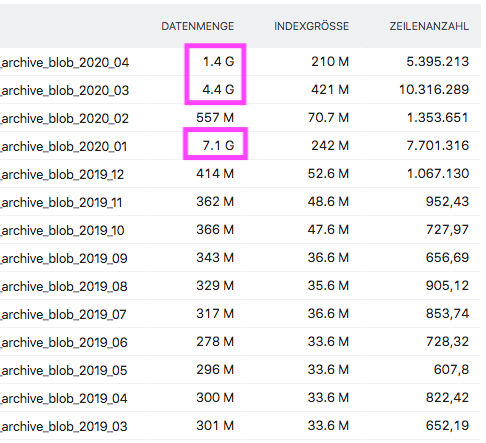Image resolution: width=486 pixels, height=443 pixels.
Task: Open archive_blob_2019_09 table entry
Action: click(x=64, y=258)
